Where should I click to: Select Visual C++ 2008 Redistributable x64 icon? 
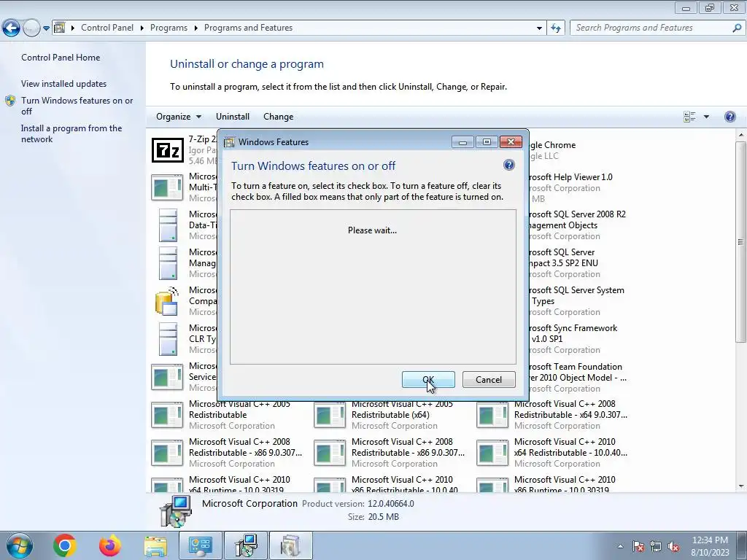click(x=492, y=415)
